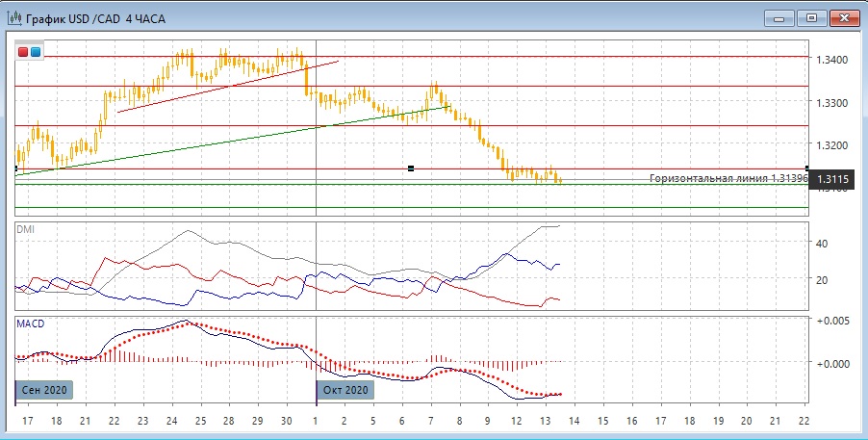Click the red square chart button
This screenshot has height=440, width=868.
[x=24, y=51]
